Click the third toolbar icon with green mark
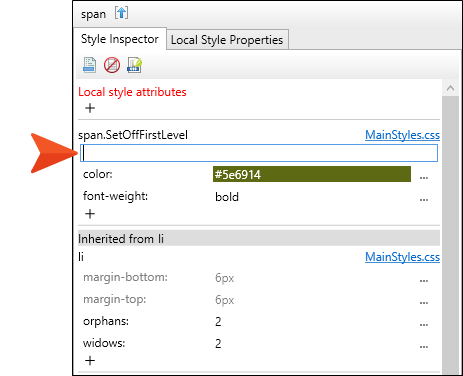The image size is (463, 376). tap(134, 65)
